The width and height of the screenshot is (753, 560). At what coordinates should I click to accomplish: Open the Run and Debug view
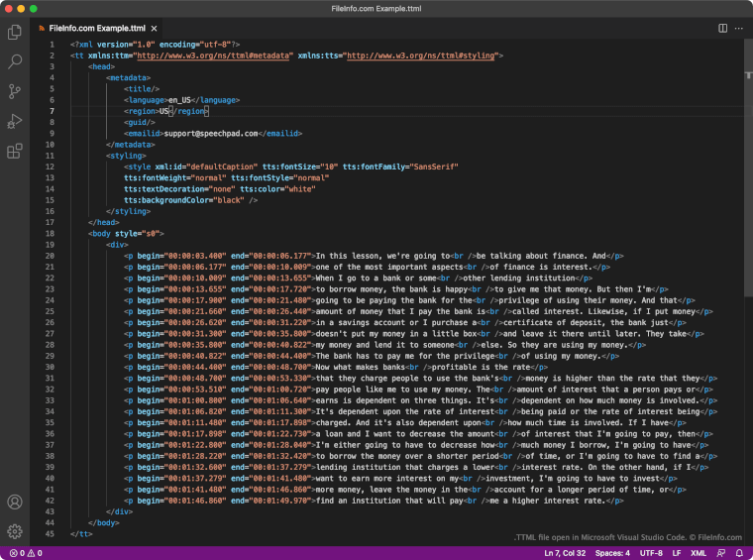15,121
